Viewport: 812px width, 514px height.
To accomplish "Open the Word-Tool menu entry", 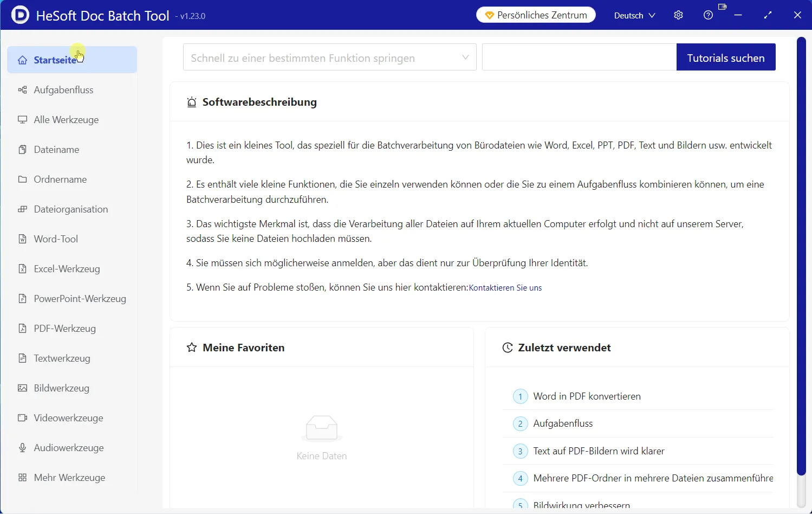I will [x=72, y=239].
